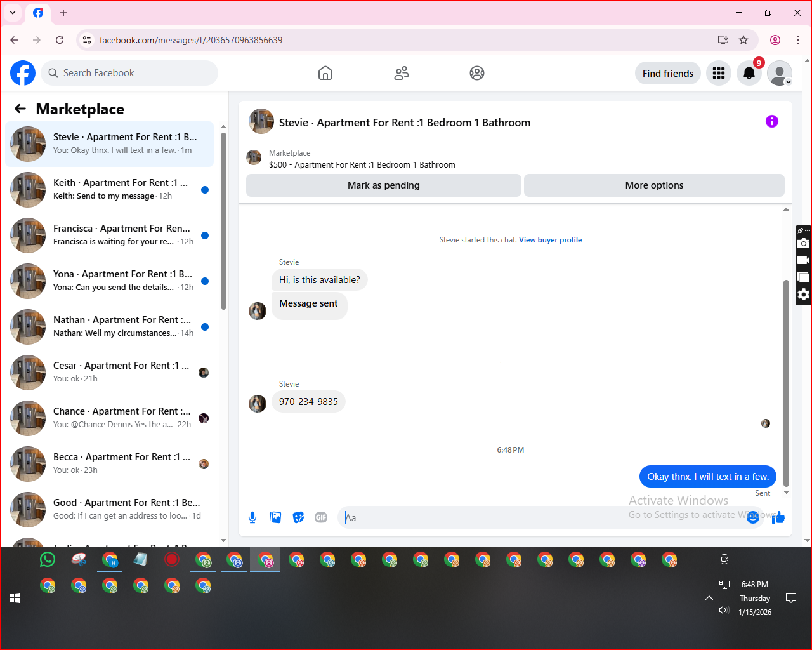812x650 pixels.
Task: Send a thumbs up like
Action: click(x=778, y=517)
